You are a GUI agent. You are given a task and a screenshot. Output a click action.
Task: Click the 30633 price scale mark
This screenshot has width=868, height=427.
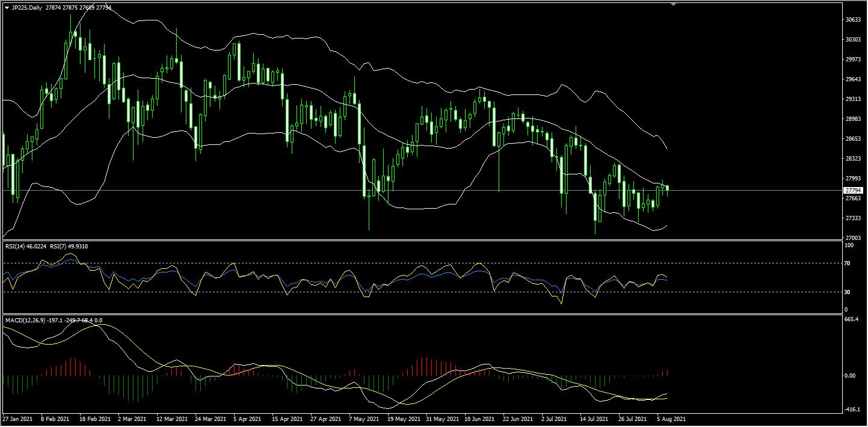[x=854, y=19]
